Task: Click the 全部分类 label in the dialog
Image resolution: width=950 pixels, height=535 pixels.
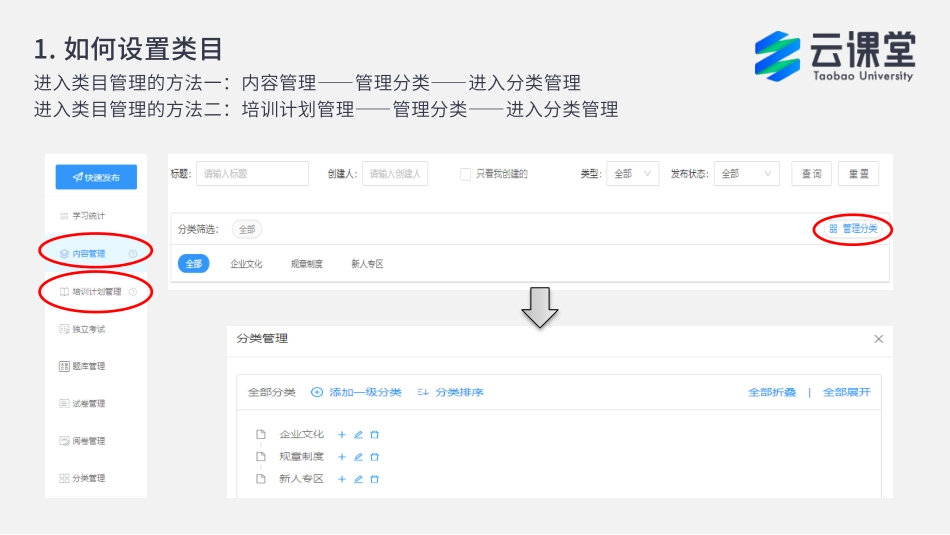Action: tap(271, 392)
